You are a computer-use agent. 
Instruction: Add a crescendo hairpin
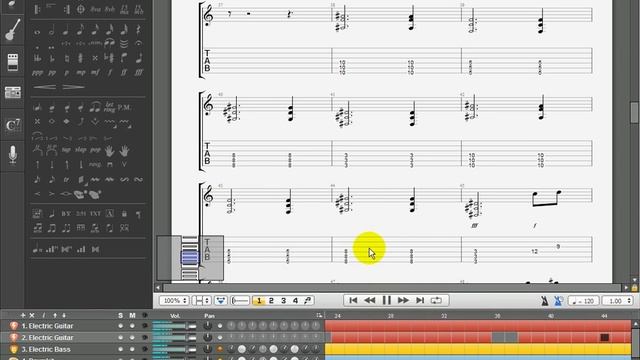point(44,87)
